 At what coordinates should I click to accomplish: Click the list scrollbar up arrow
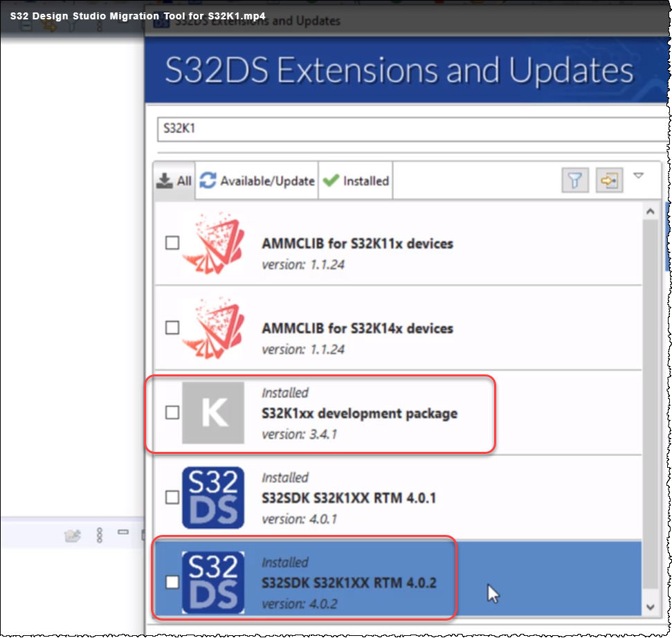(x=650, y=211)
